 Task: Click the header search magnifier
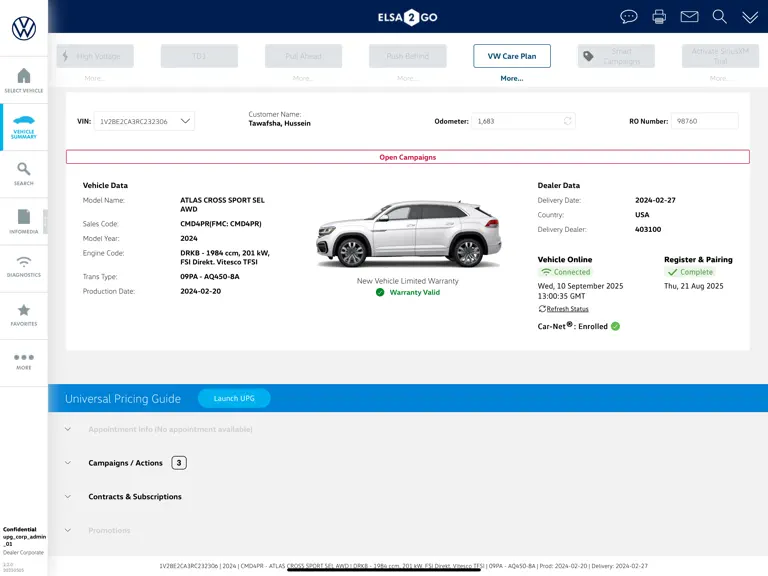point(719,17)
